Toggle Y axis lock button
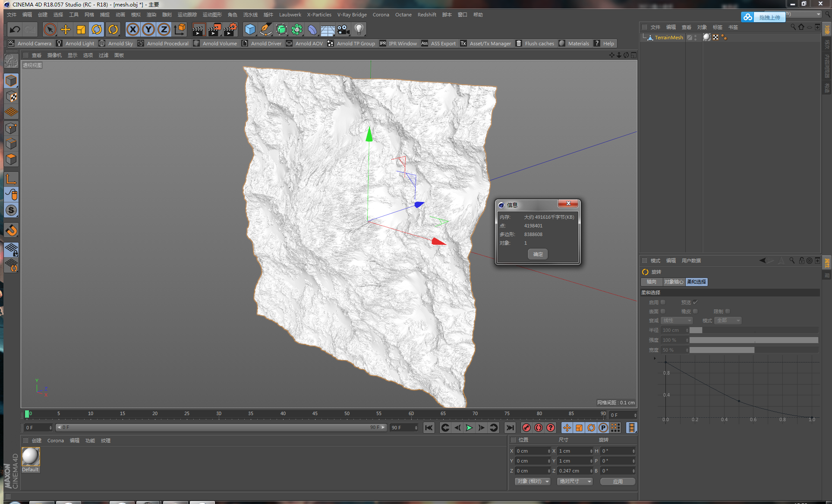 coord(148,29)
